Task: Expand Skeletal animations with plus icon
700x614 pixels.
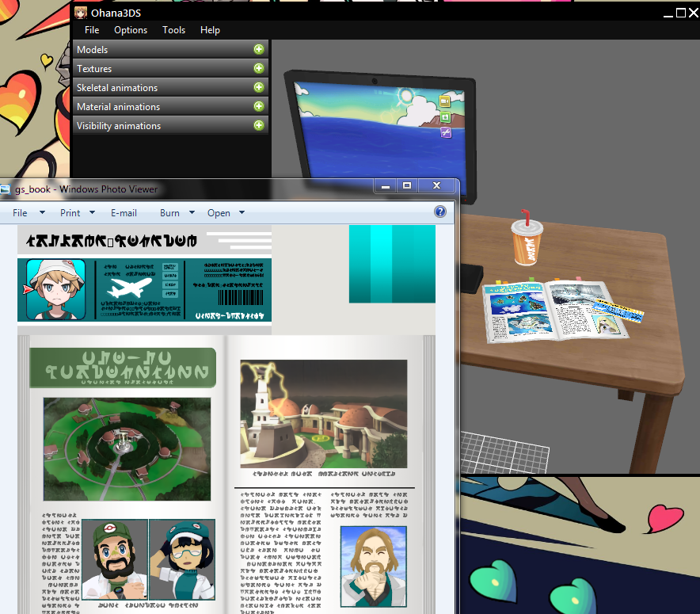Action: [258, 87]
